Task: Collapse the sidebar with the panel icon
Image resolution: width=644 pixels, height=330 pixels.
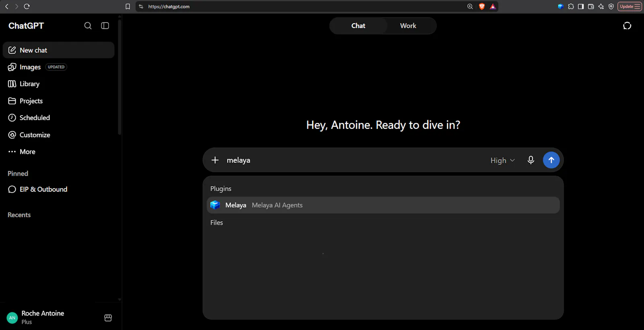Action: 105,26
